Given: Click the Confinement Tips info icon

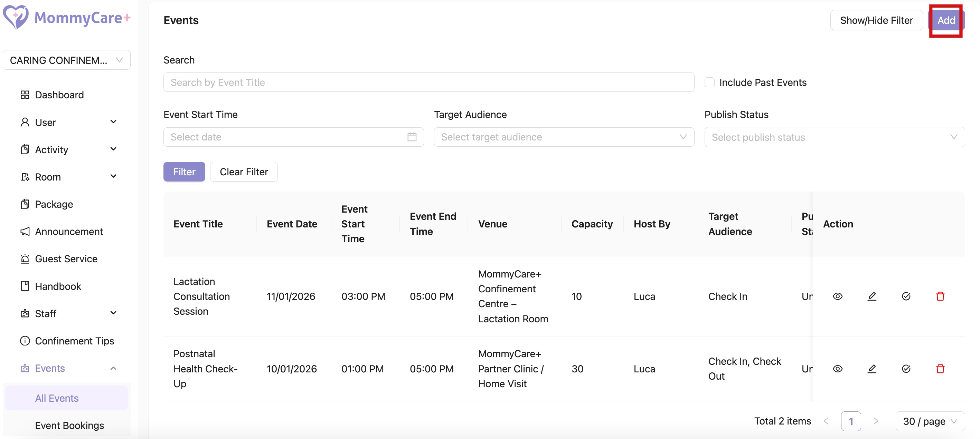Looking at the screenshot, I should pos(25,341).
